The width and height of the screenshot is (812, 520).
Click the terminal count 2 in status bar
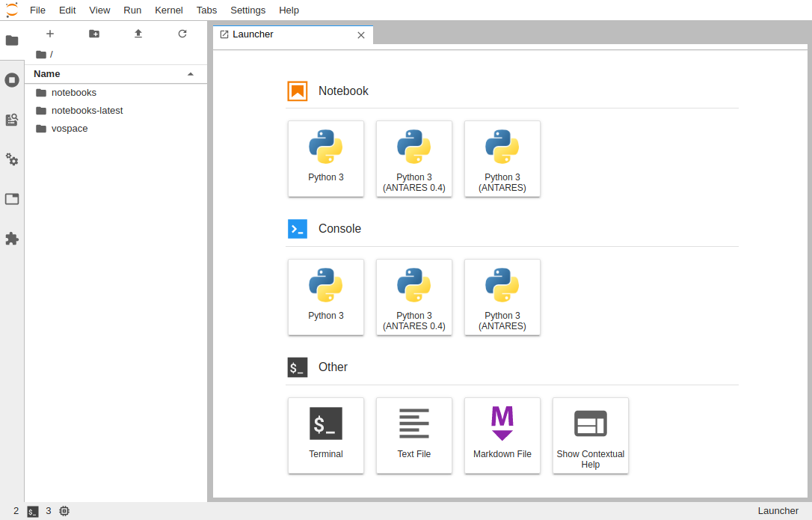tap(16, 511)
